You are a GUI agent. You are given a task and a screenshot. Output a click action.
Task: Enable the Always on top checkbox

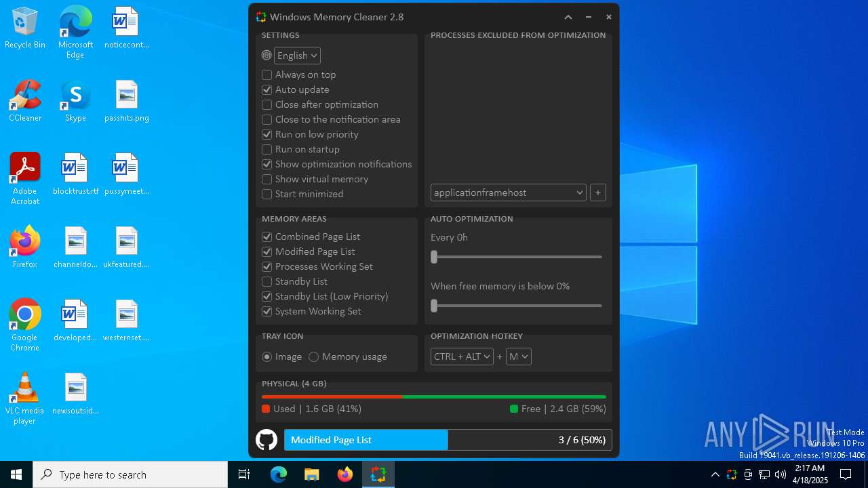[x=299, y=75]
